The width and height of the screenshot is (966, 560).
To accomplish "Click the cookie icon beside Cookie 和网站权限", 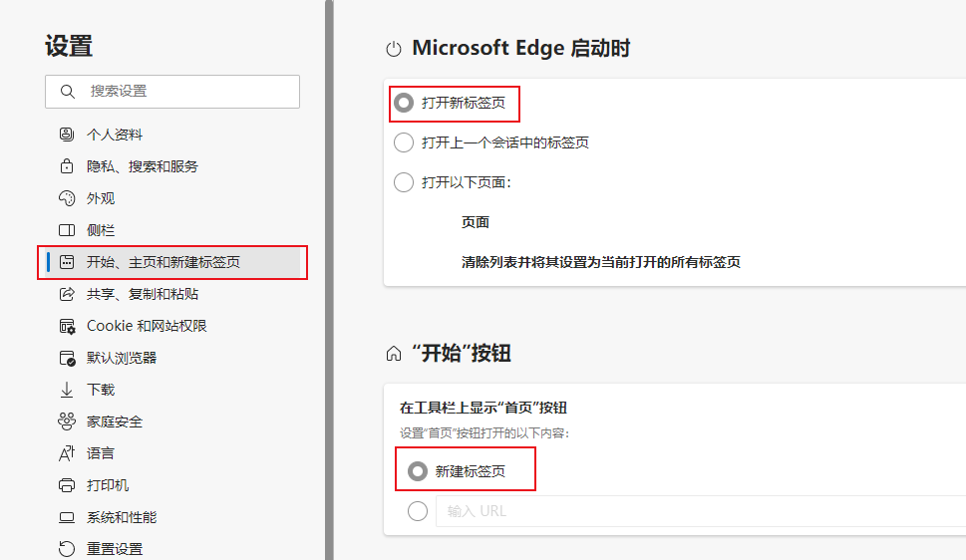I will click(x=67, y=326).
